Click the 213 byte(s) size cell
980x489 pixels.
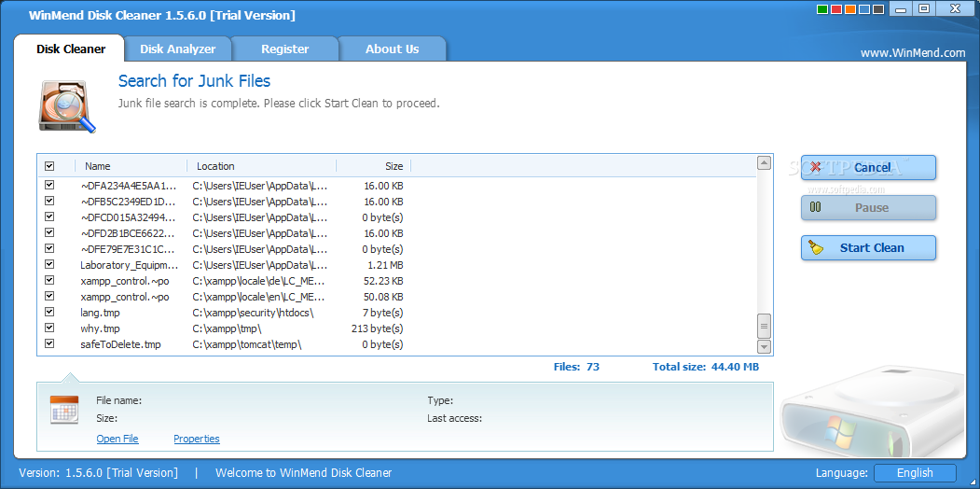(378, 328)
